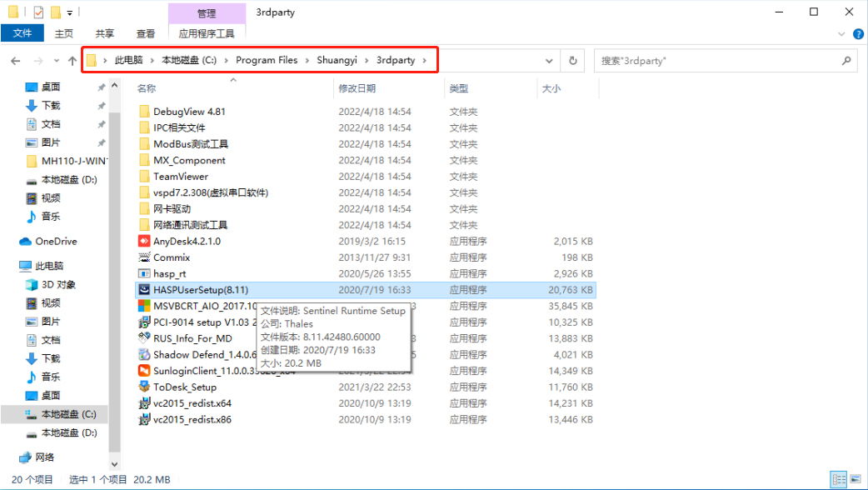Image resolution: width=868 pixels, height=490 pixels.
Task: Switch to large icons view in status bar
Action: 854,480
